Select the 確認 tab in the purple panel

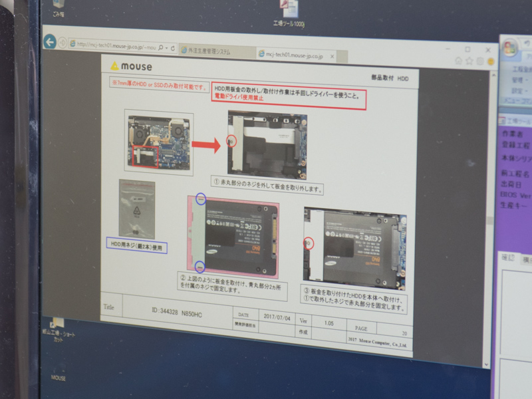coord(509,258)
